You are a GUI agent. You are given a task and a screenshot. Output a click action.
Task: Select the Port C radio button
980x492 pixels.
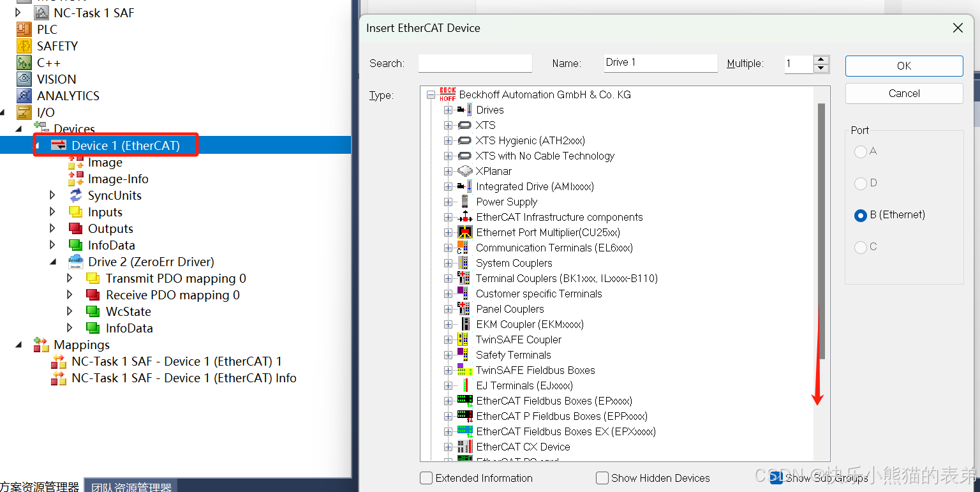860,247
